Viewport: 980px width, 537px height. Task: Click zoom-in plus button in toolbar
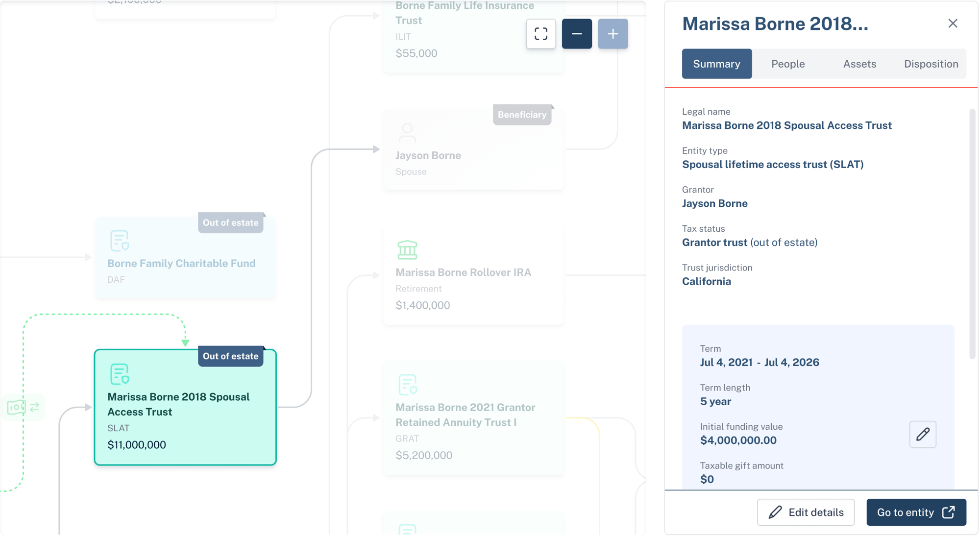click(x=612, y=34)
